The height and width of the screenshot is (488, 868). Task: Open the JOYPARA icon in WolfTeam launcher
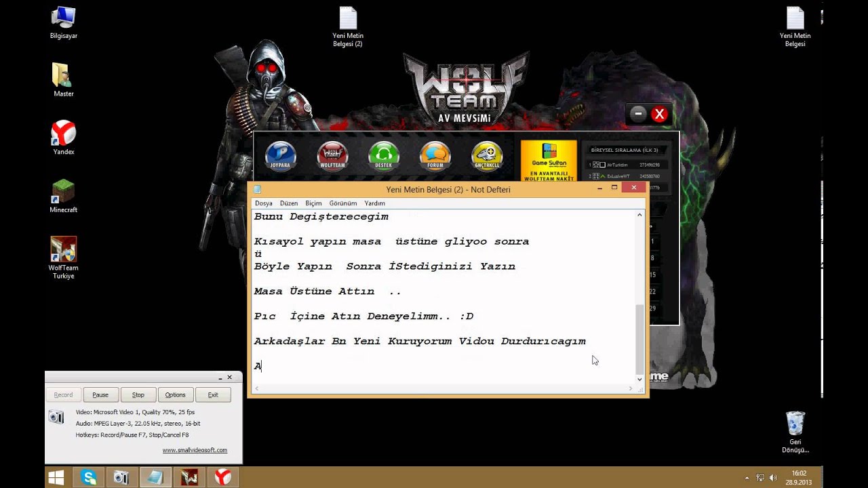click(280, 156)
